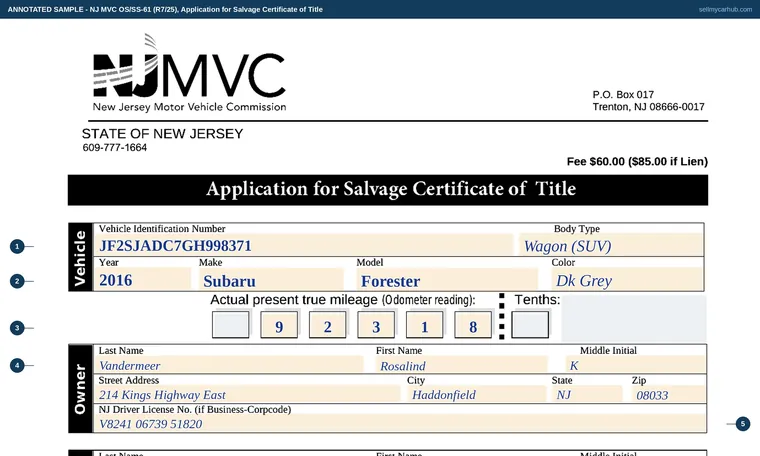760x456 pixels.
Task: Select the mileage digit box containing 8
Action: [x=473, y=324]
